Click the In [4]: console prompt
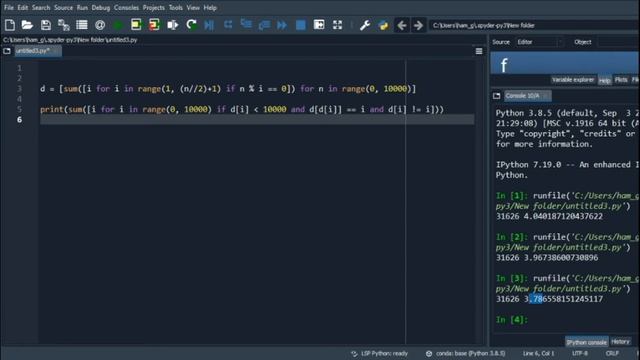 point(512,320)
